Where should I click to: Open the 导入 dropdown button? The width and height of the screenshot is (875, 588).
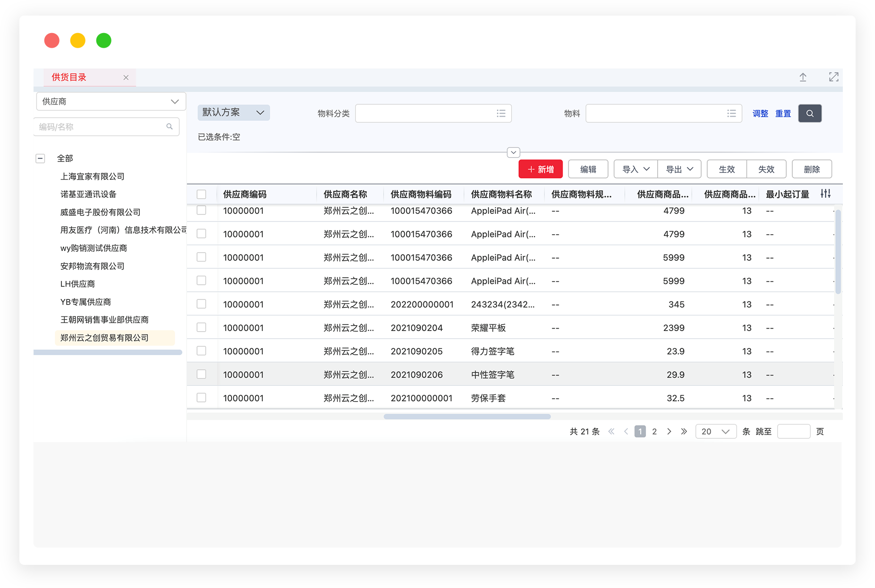pos(635,169)
